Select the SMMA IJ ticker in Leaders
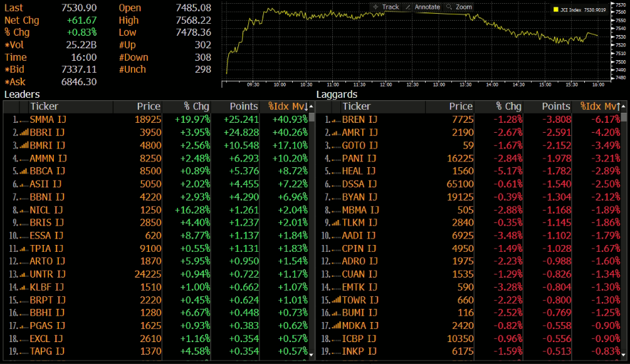 [48, 119]
